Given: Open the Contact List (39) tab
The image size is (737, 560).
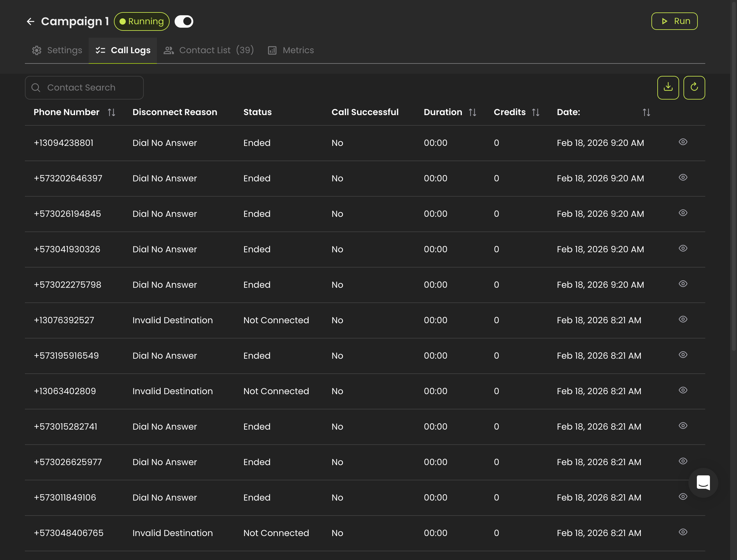Looking at the screenshot, I should (209, 50).
